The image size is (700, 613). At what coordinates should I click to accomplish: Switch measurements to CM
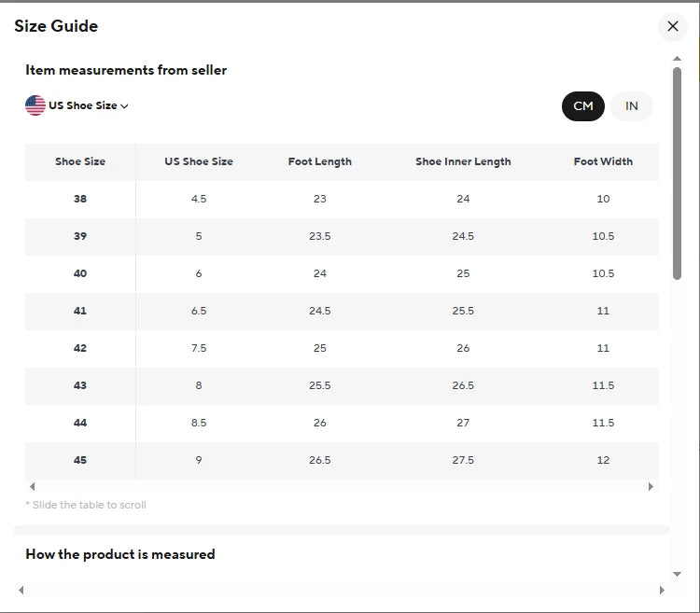[x=583, y=106]
